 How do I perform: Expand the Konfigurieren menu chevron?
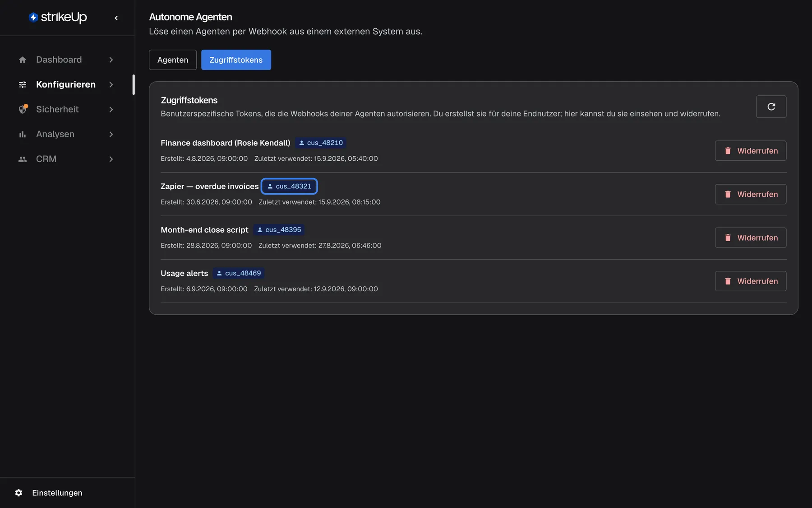coord(111,84)
